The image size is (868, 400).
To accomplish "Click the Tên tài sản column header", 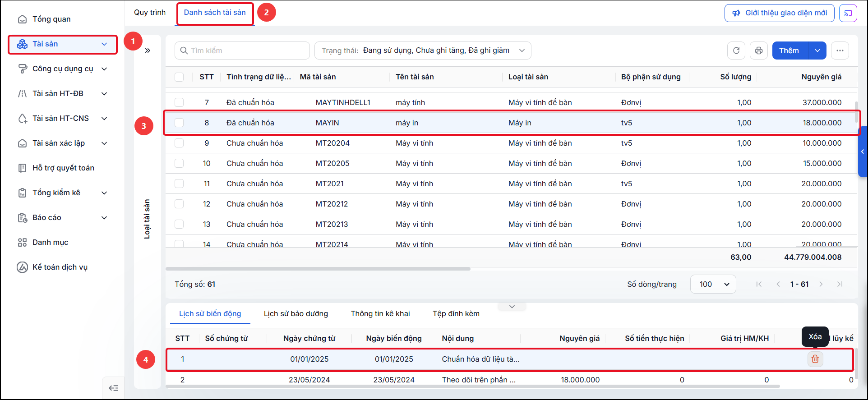I will 415,77.
